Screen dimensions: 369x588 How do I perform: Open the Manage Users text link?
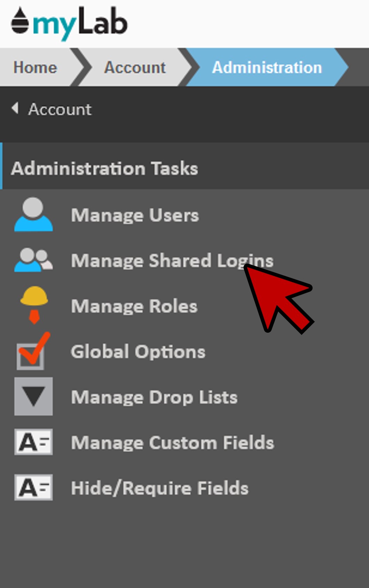click(135, 215)
